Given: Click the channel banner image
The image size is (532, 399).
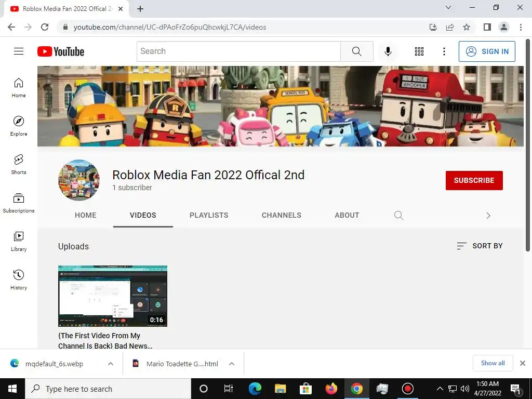Looking at the screenshot, I should point(280,106).
